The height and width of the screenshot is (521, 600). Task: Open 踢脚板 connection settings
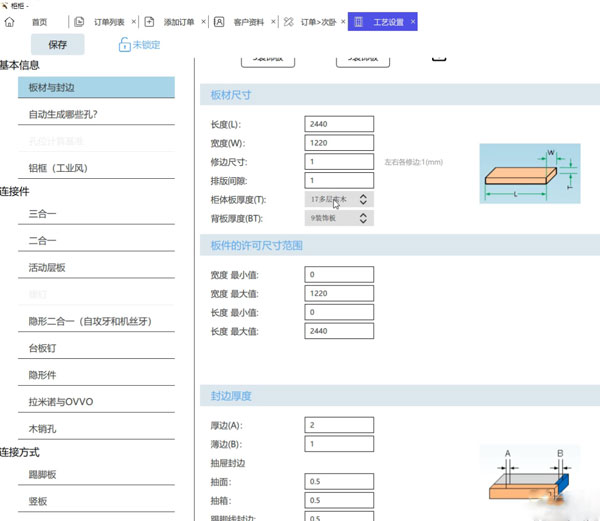96,475
